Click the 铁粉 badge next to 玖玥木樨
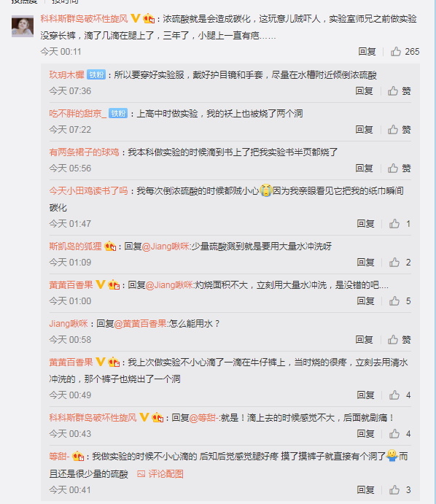 (x=96, y=75)
